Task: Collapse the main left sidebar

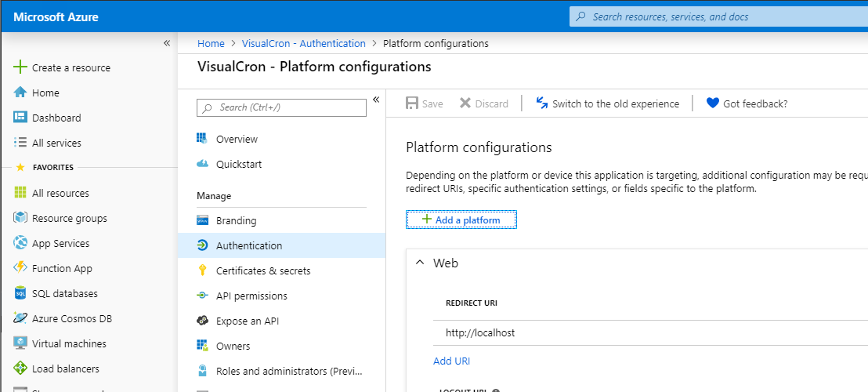Action: pyautogui.click(x=167, y=43)
